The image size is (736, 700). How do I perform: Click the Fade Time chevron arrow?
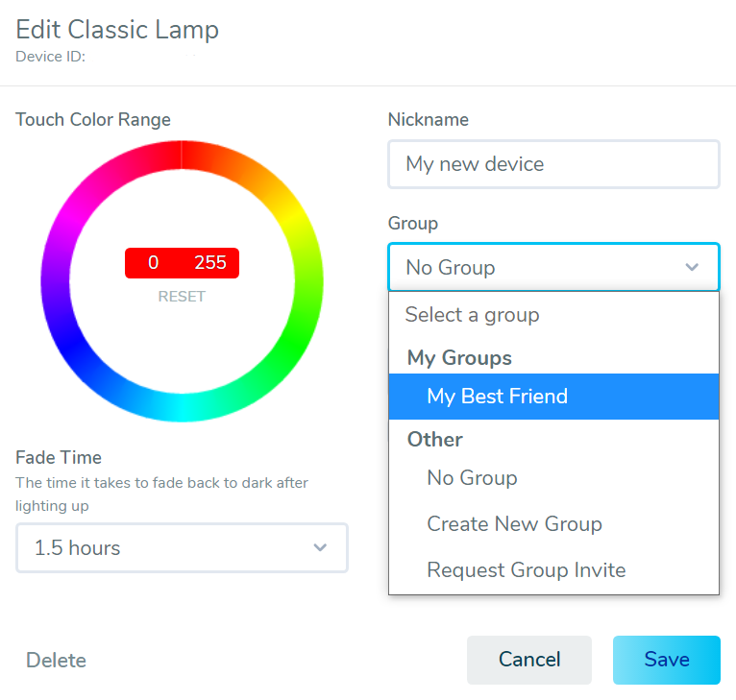320,547
